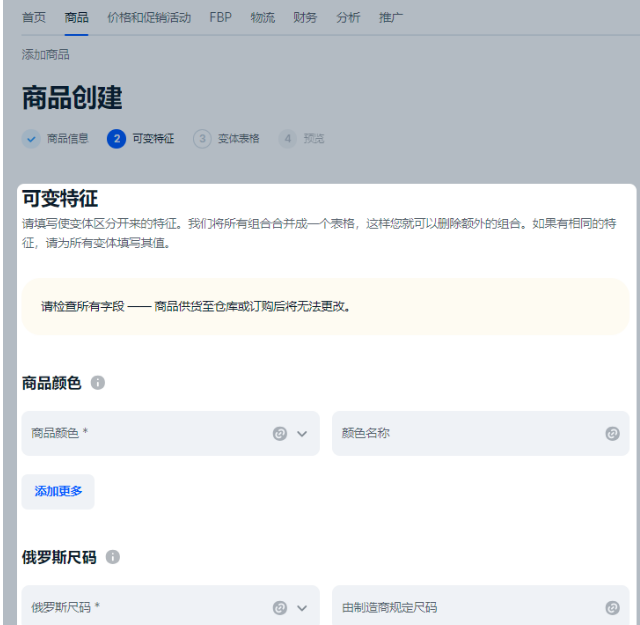This screenshot has height=625, width=640.
Task: Click the 预览 step label
Action: pos(314,139)
